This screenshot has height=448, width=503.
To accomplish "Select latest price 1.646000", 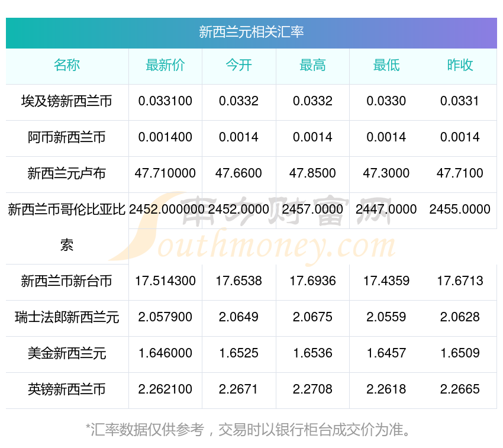I will pos(165,353).
